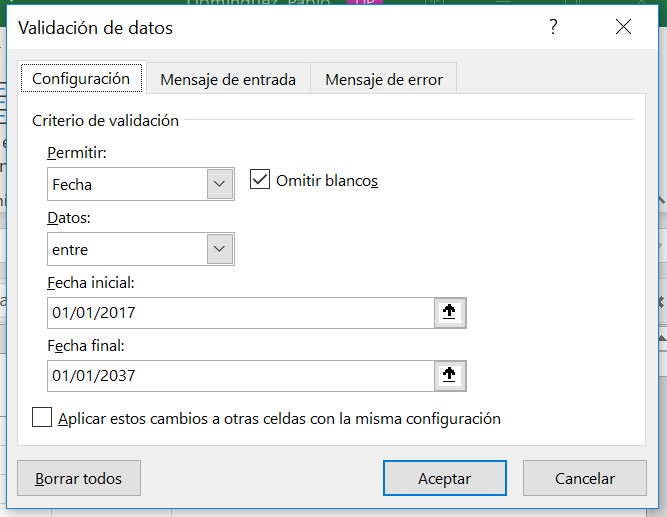The width and height of the screenshot is (667, 517).
Task: Click the Borrar todos button
Action: point(79,478)
